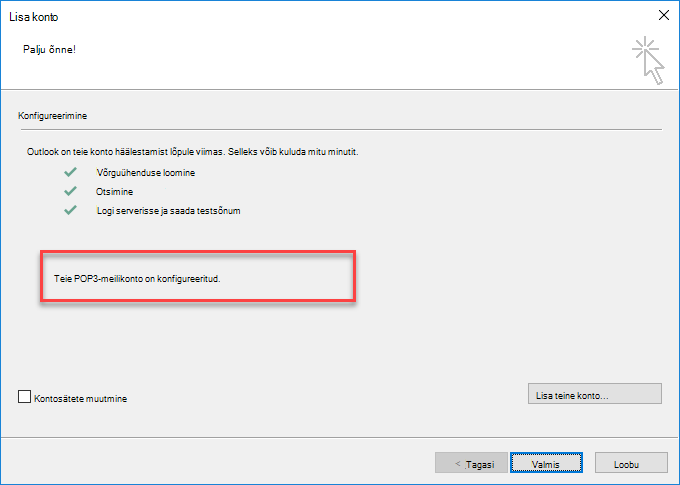Click the checkmark next to Võrguühenduse loomine

70,172
